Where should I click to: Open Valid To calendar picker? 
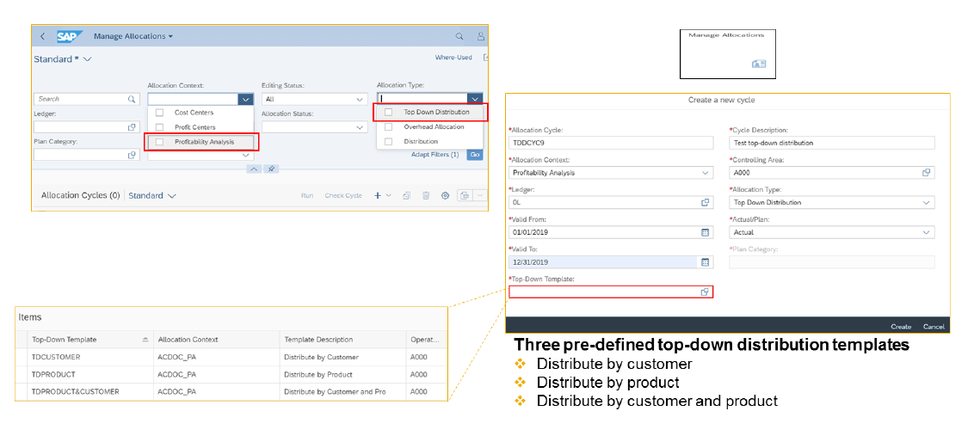pyautogui.click(x=705, y=262)
